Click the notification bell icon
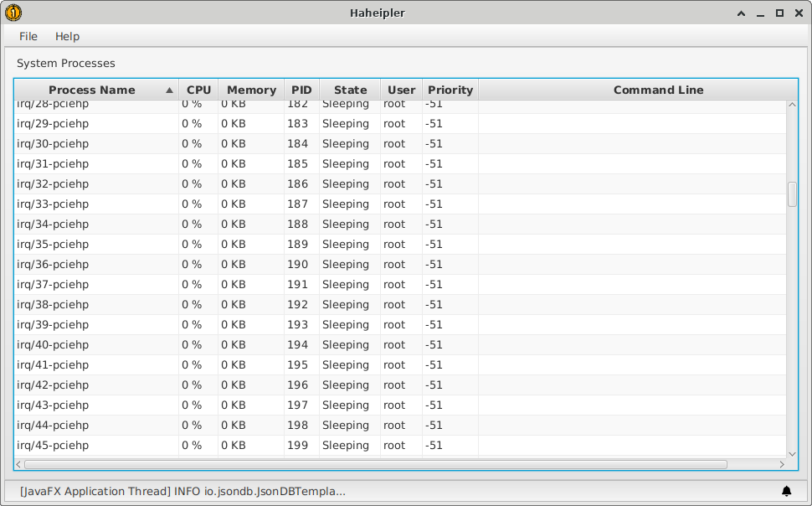The image size is (812, 506). pos(786,491)
